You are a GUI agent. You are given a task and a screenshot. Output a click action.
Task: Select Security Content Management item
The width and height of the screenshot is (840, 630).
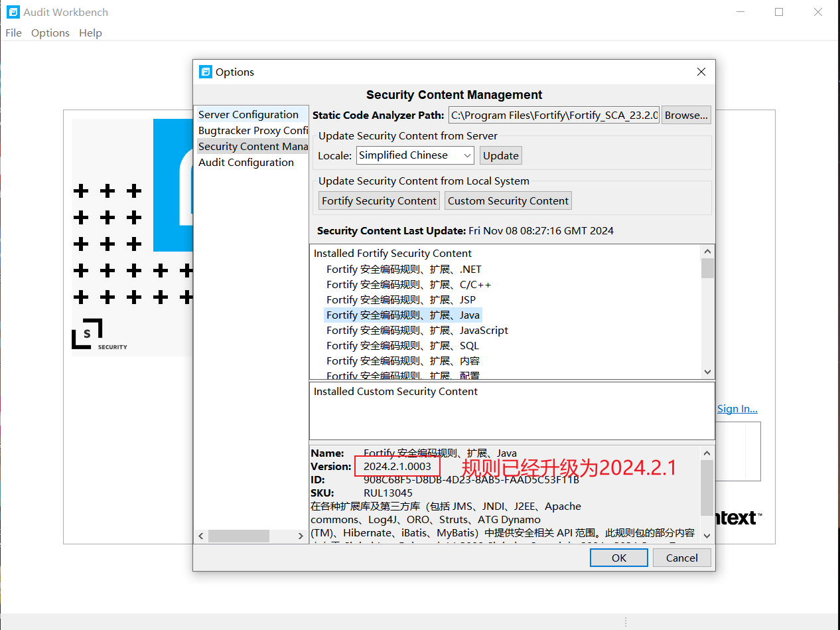[x=251, y=146]
